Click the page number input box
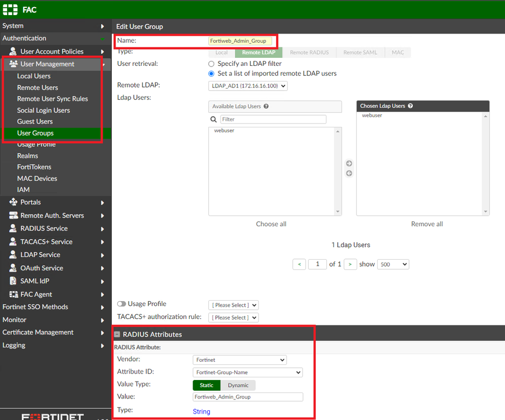Screen dimensions: 505x420 [317, 265]
